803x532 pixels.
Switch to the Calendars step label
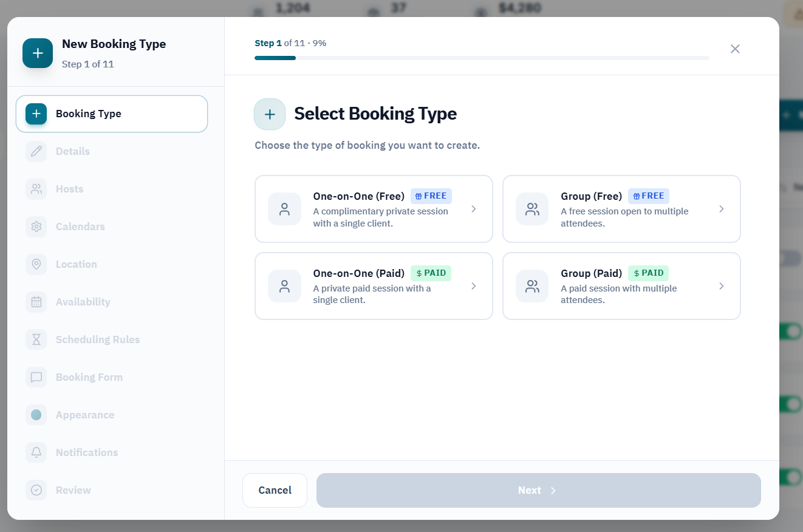(80, 227)
